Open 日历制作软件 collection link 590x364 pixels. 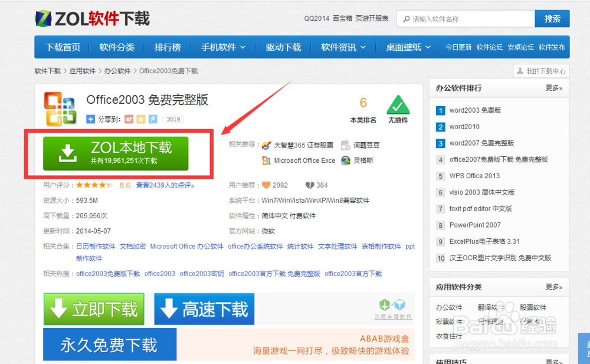coord(96,246)
